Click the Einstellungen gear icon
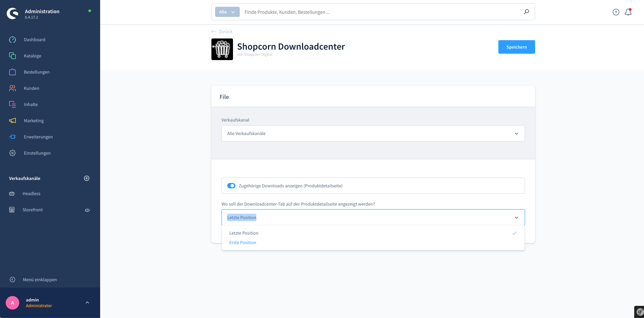644x318 pixels. [12, 153]
